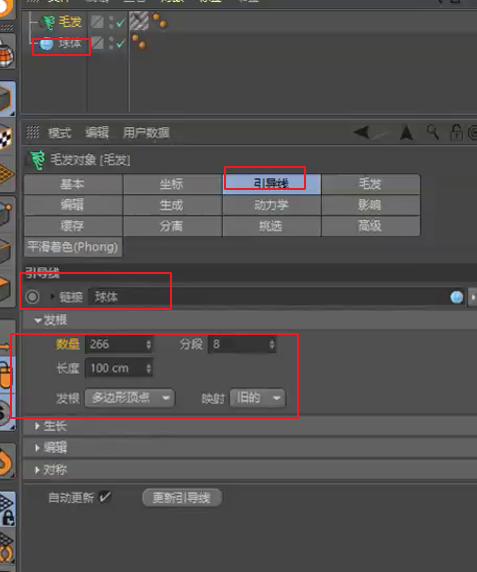The height and width of the screenshot is (572, 477).
Task: Click the 长度 field showing 100 cm
Action: point(115,368)
